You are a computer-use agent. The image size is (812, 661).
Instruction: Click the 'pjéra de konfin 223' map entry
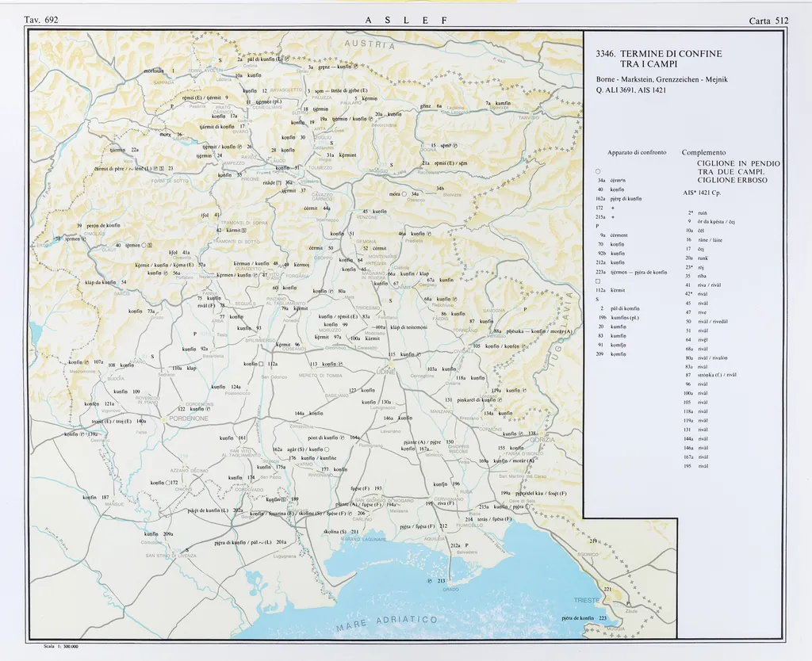point(583,618)
